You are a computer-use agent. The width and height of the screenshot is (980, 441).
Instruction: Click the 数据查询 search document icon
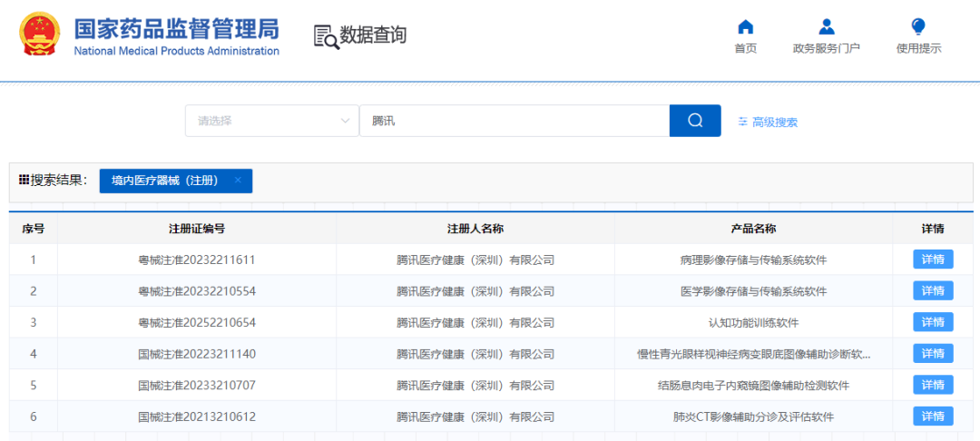326,36
